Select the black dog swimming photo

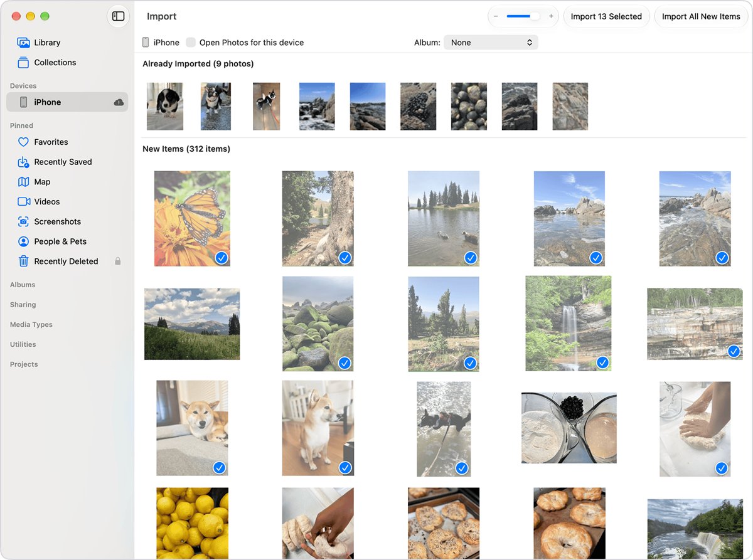click(444, 429)
